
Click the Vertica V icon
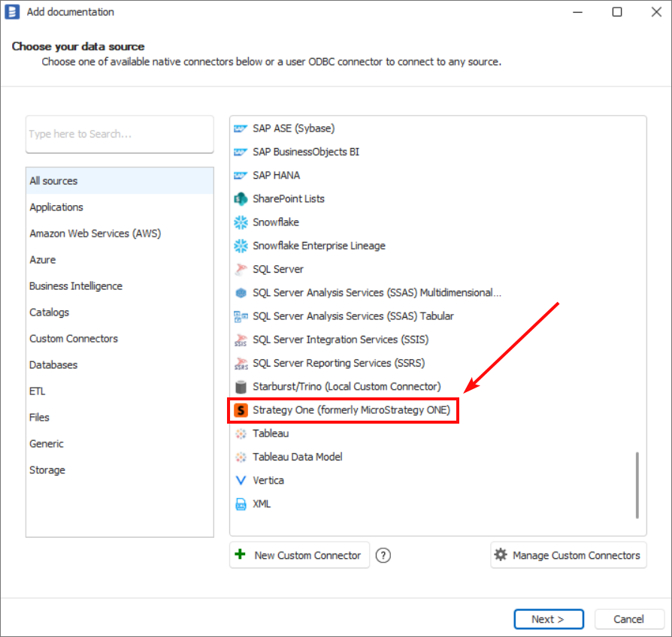click(241, 481)
